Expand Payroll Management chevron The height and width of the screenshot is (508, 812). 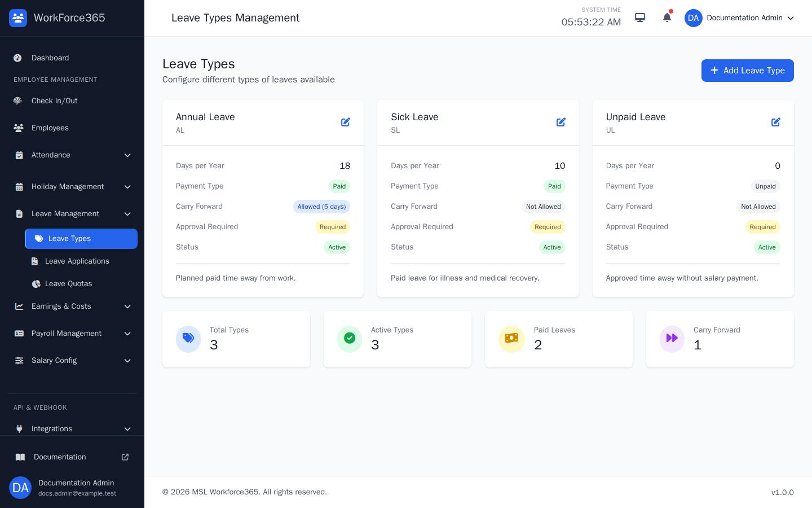tap(127, 334)
